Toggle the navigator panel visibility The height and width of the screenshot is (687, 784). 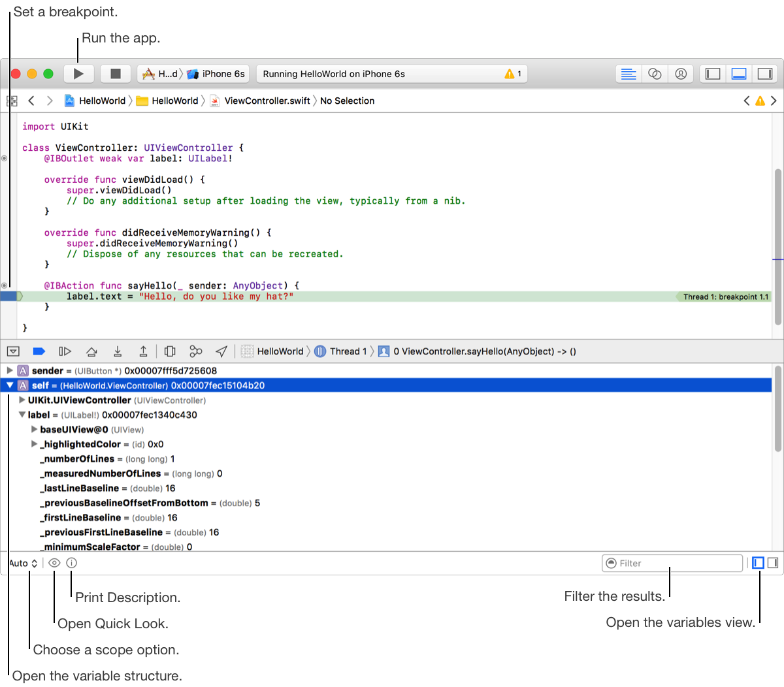pyautogui.click(x=713, y=74)
